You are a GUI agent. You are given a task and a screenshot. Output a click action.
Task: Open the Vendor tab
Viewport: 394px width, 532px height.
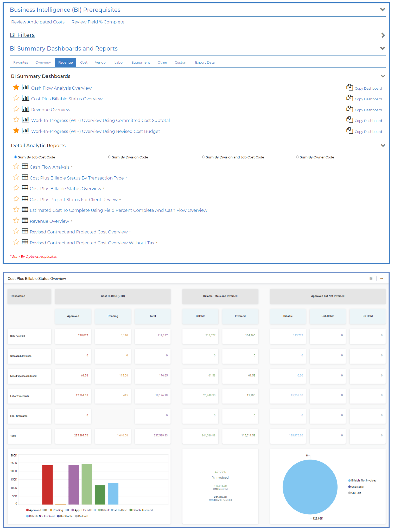[x=101, y=63]
